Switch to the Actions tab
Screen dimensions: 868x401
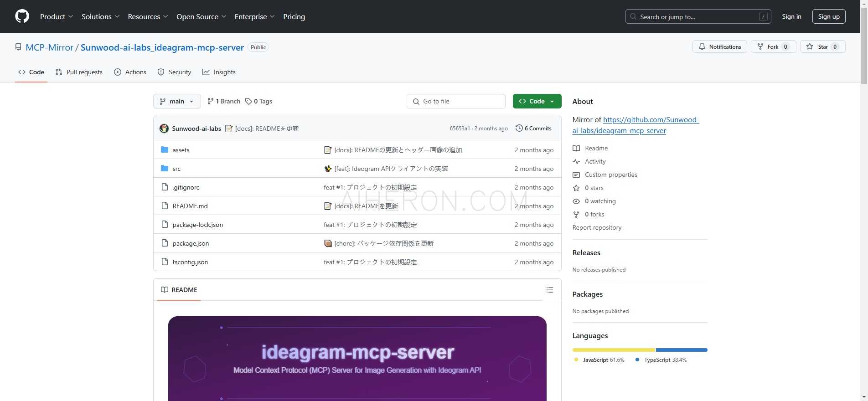130,72
